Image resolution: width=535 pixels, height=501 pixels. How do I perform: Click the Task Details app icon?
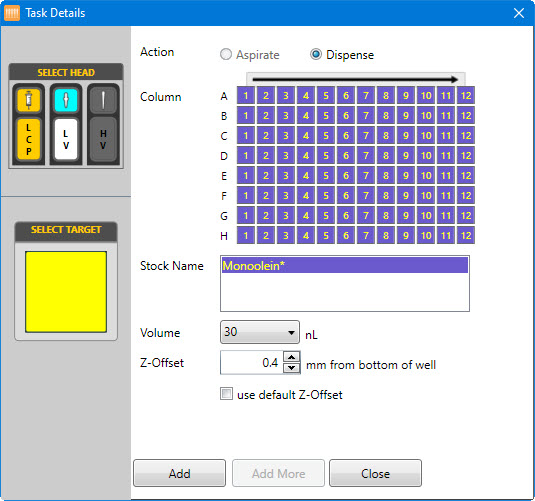tap(12, 13)
